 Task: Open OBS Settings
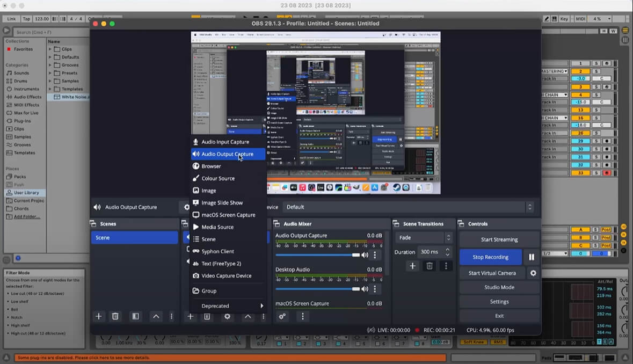tap(499, 301)
